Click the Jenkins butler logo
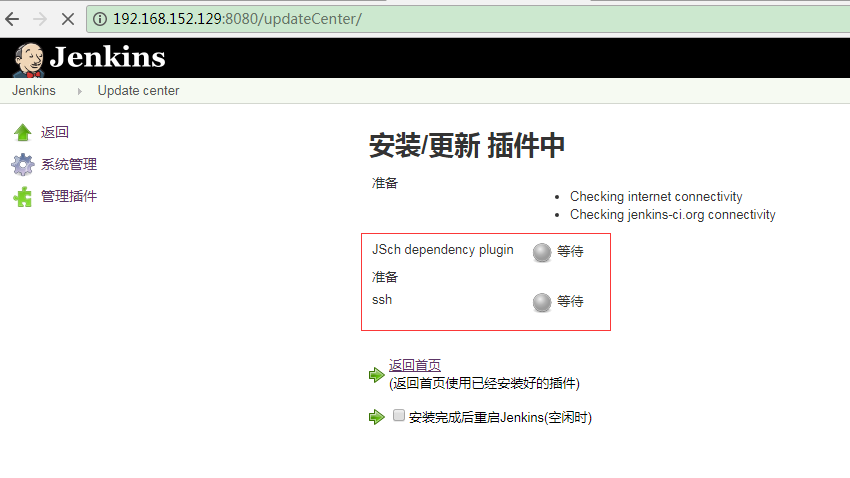850x478 pixels. point(29,60)
